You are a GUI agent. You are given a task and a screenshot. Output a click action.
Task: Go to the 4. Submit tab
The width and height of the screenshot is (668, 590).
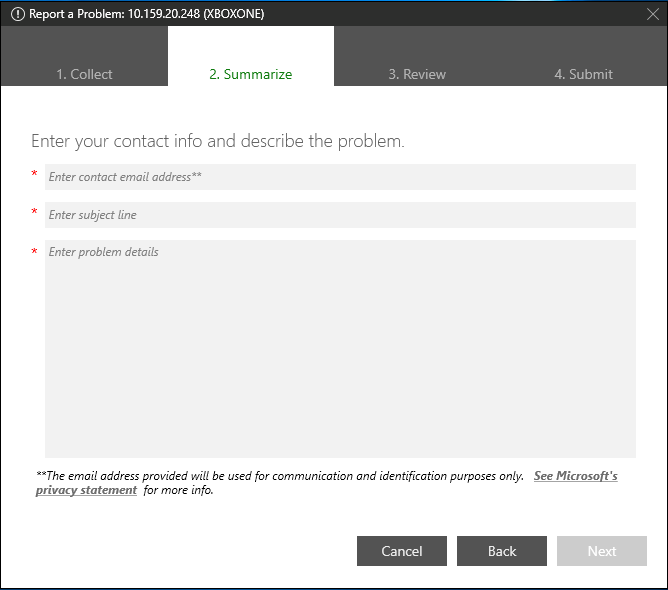pos(584,56)
